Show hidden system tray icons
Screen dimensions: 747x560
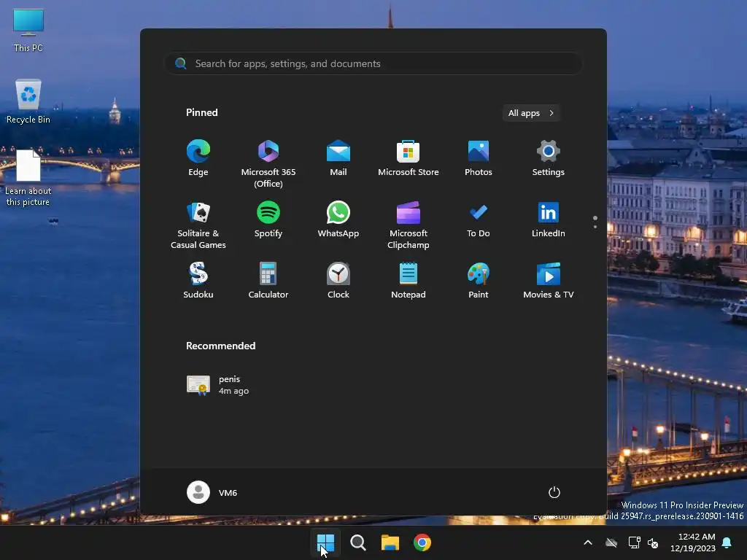(588, 542)
